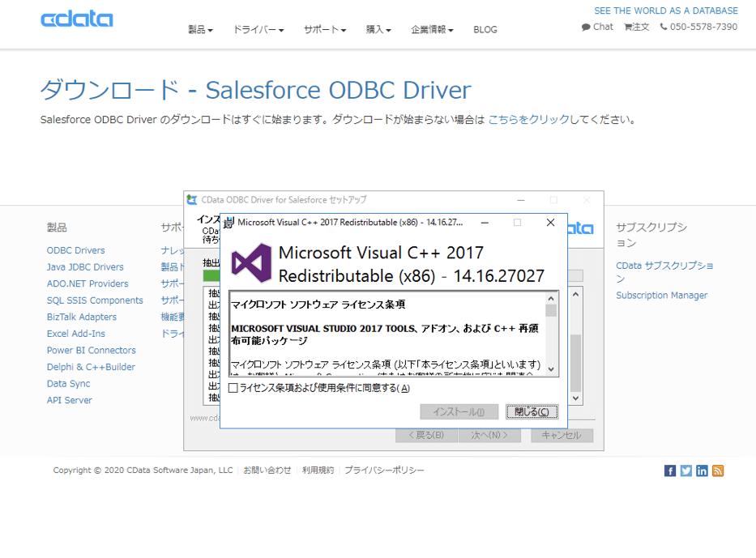This screenshot has height=558, width=756.
Task: Click the マイクロソフト ソフトウェア ライセンス条項 heading
Action: coord(318,305)
